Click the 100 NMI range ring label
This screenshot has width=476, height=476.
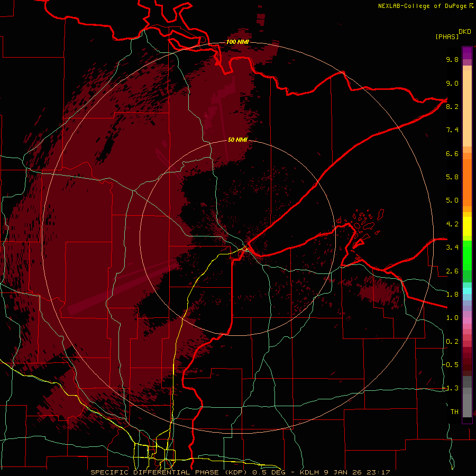pyautogui.click(x=237, y=42)
